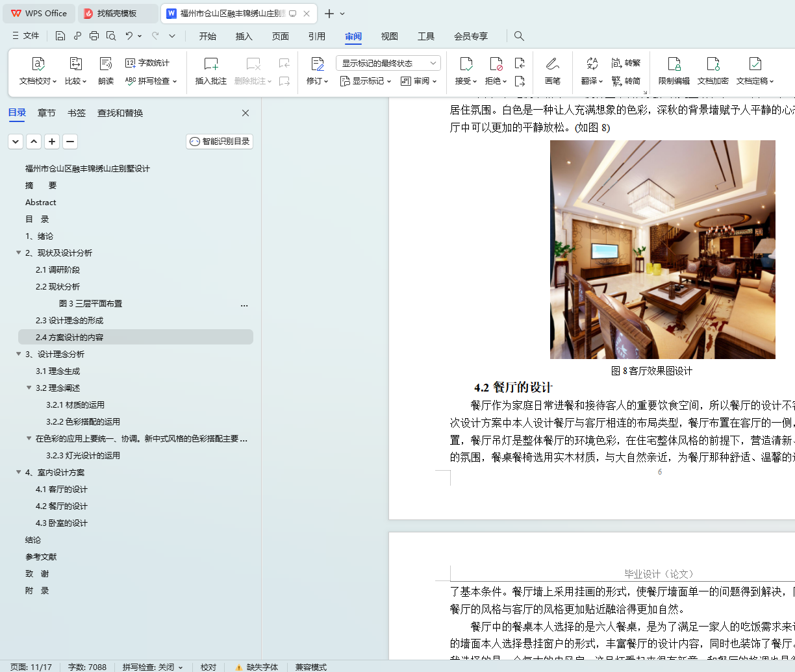Viewport: 795px width, 672px height.
Task: Collapse the 3、设计理念分析 tree node
Action: [x=19, y=354]
